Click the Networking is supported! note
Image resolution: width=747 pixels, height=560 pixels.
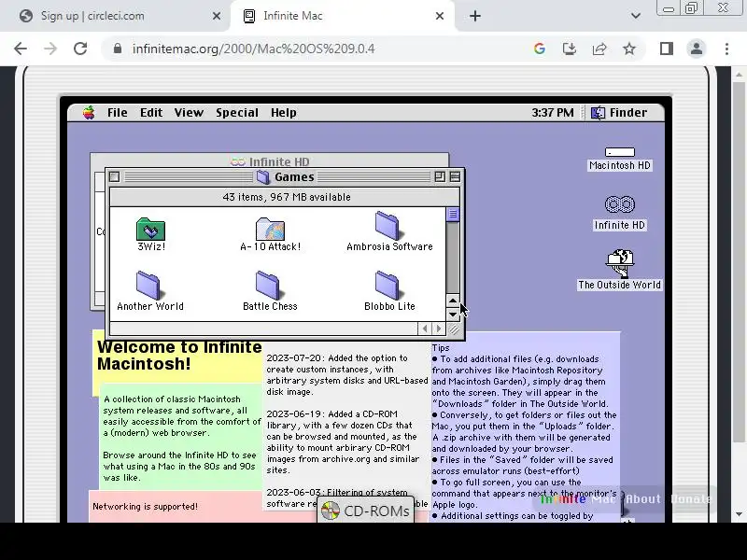pos(145,506)
